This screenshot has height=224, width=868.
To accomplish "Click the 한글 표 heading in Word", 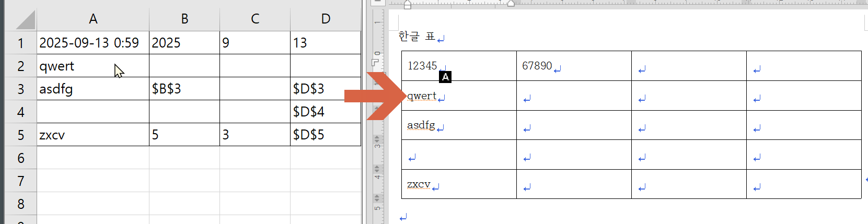I will 416,36.
